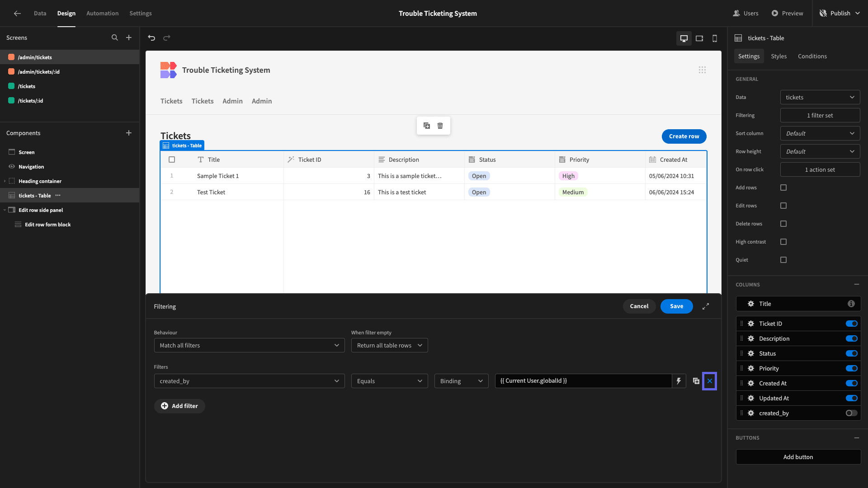Image resolution: width=868 pixels, height=488 pixels.
Task: Click the Add filter button
Action: (x=179, y=406)
